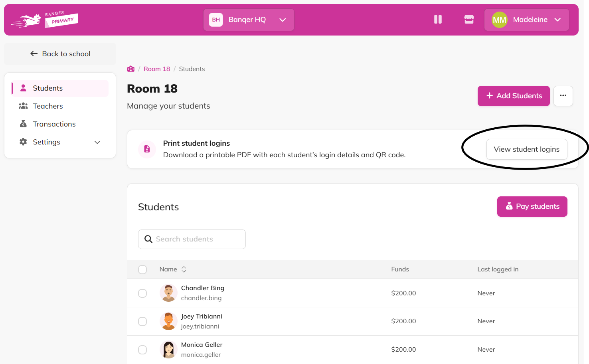Screen dimensions: 589x364
Task: Click the school home breadcrumb icon
Action: 131,69
